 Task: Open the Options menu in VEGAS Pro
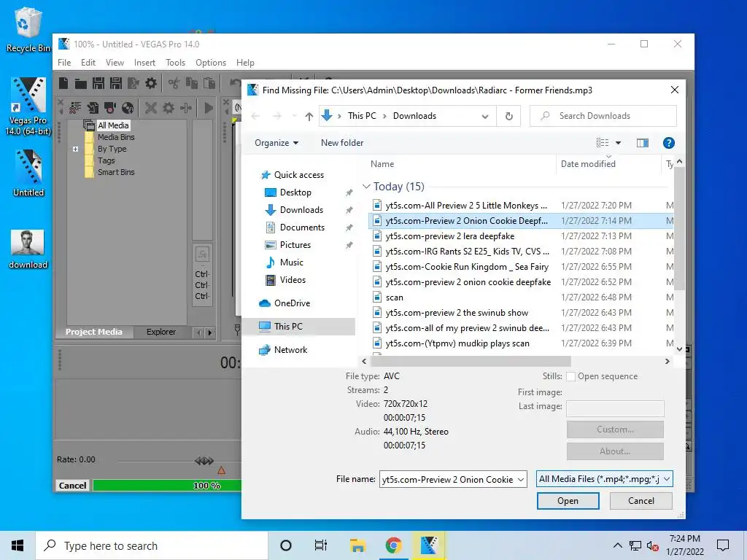pos(211,63)
